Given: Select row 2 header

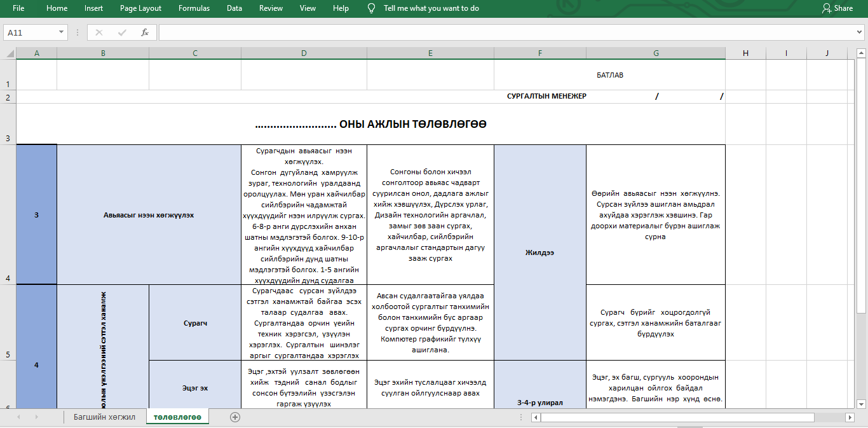Looking at the screenshot, I should [8, 97].
